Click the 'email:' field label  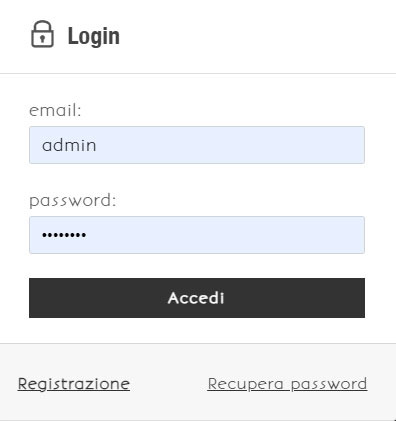[55, 110]
